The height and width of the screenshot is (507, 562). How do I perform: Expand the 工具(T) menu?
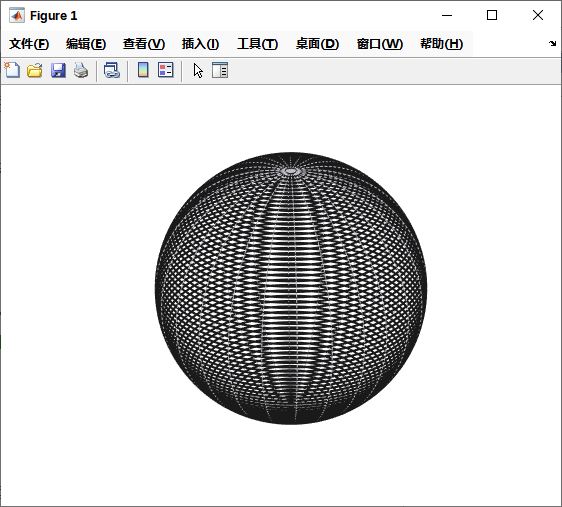pyautogui.click(x=257, y=44)
